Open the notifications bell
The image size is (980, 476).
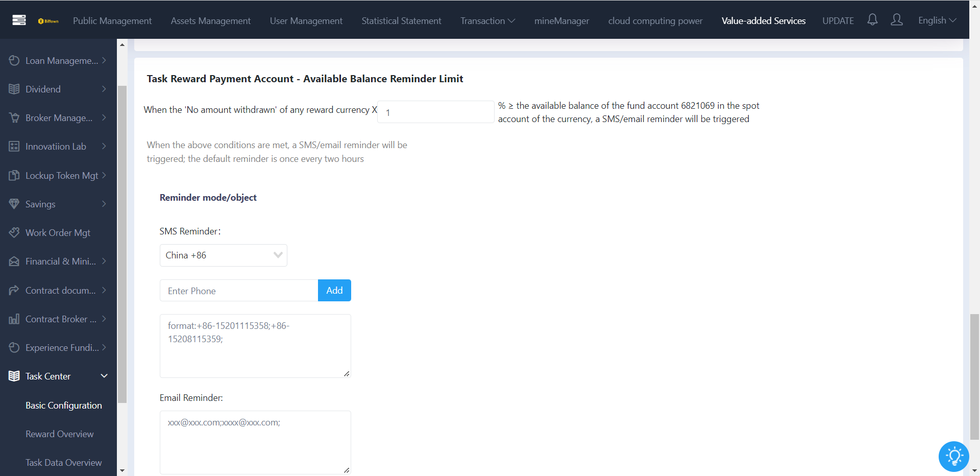point(872,20)
